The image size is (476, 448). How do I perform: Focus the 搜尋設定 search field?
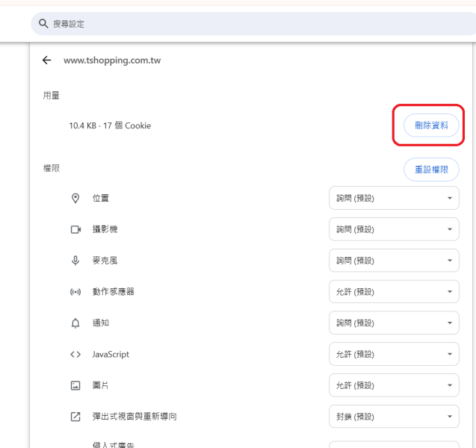pos(253,24)
